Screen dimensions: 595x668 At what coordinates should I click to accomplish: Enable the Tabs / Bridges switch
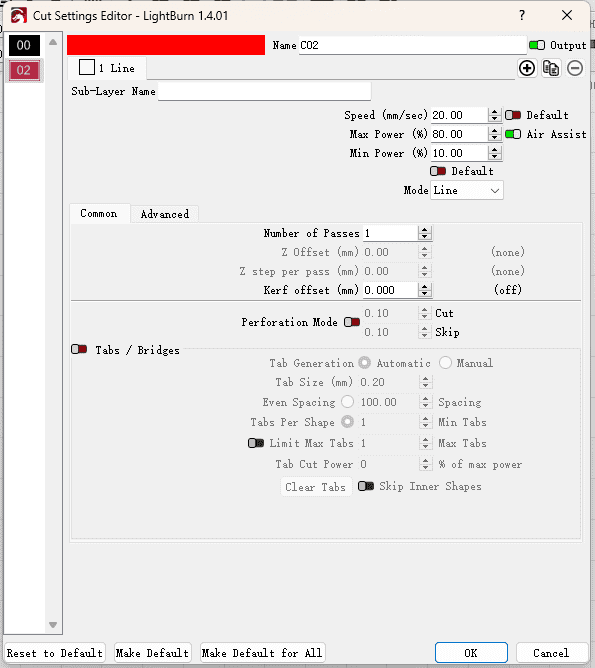[x=79, y=350]
